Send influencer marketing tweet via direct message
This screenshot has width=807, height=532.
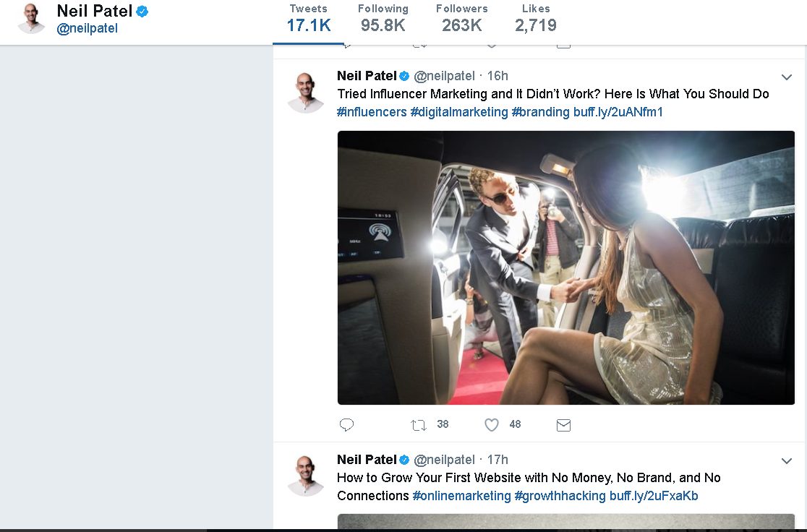pyautogui.click(x=563, y=425)
